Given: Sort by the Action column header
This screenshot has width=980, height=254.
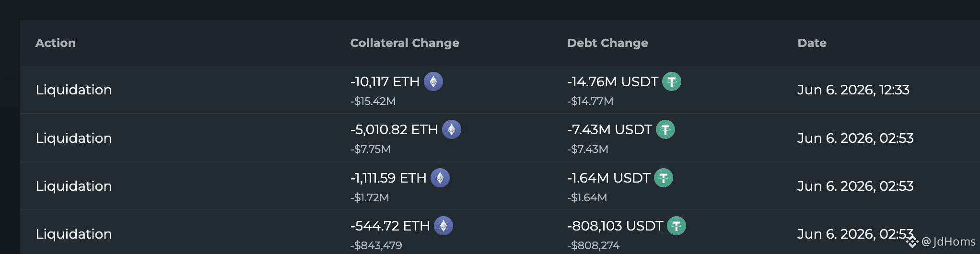Looking at the screenshot, I should [x=56, y=43].
